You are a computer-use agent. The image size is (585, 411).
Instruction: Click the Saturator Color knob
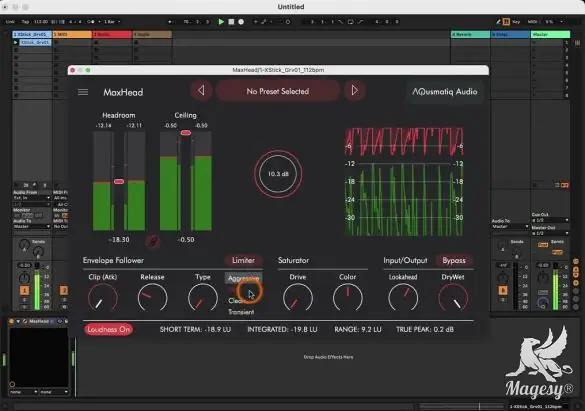(347, 298)
